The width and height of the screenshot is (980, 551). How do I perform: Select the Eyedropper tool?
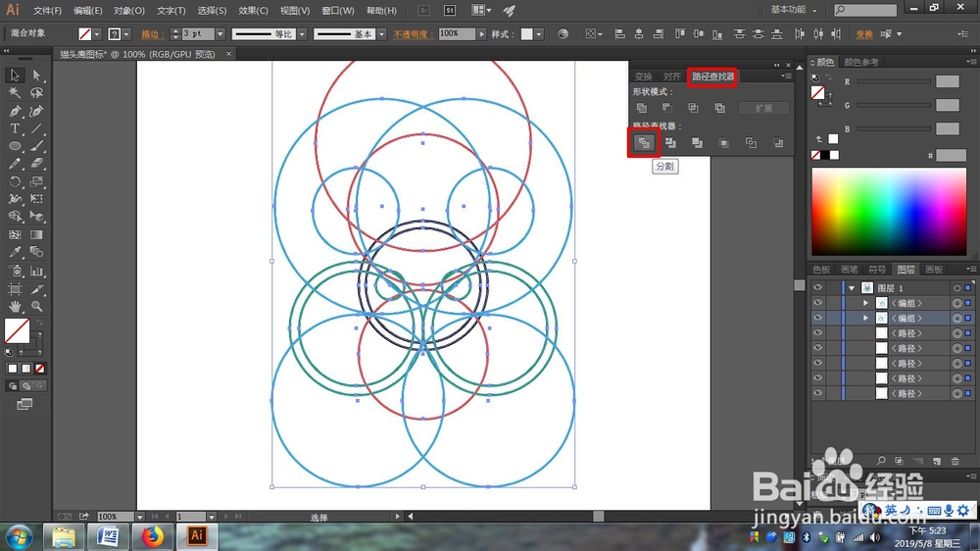15,252
